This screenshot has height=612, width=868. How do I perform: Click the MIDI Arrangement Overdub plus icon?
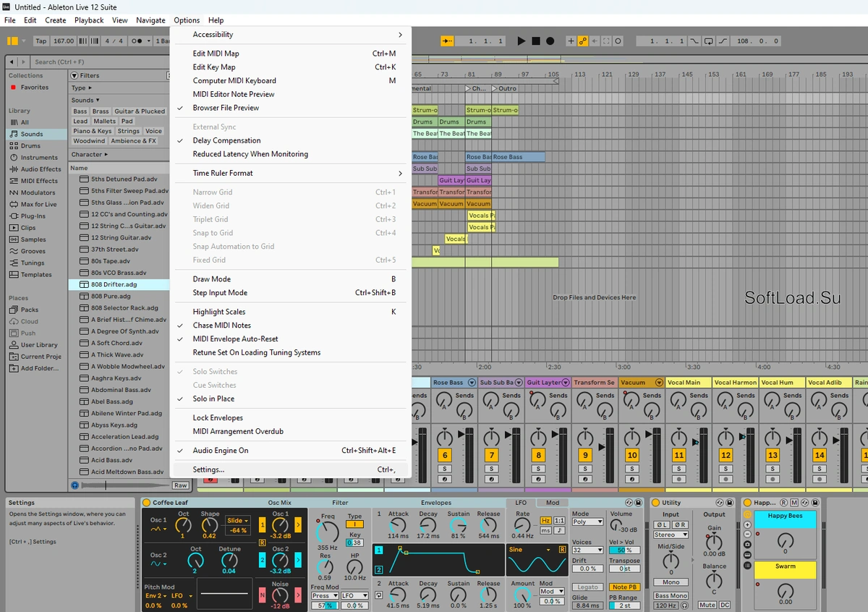(x=571, y=41)
